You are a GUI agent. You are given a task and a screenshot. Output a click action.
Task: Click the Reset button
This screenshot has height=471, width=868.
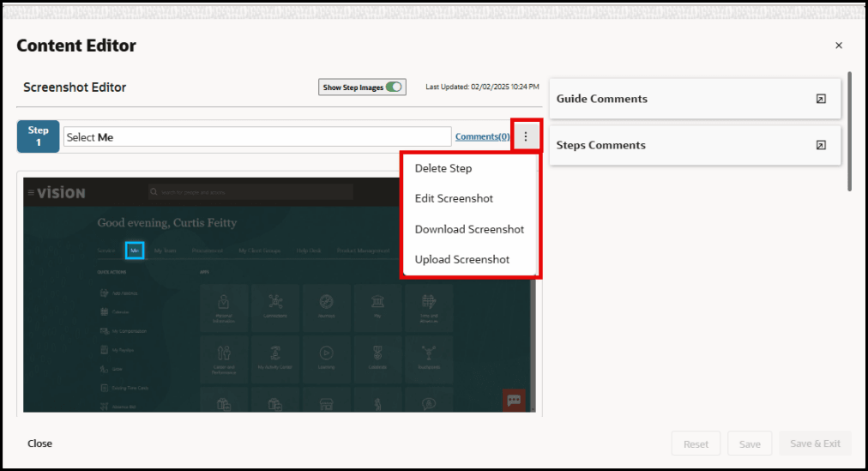click(696, 444)
